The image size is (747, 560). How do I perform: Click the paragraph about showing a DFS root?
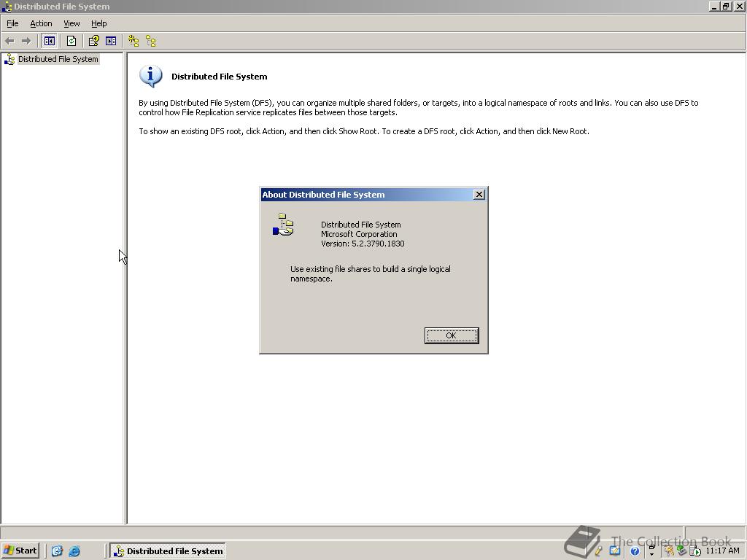364,131
